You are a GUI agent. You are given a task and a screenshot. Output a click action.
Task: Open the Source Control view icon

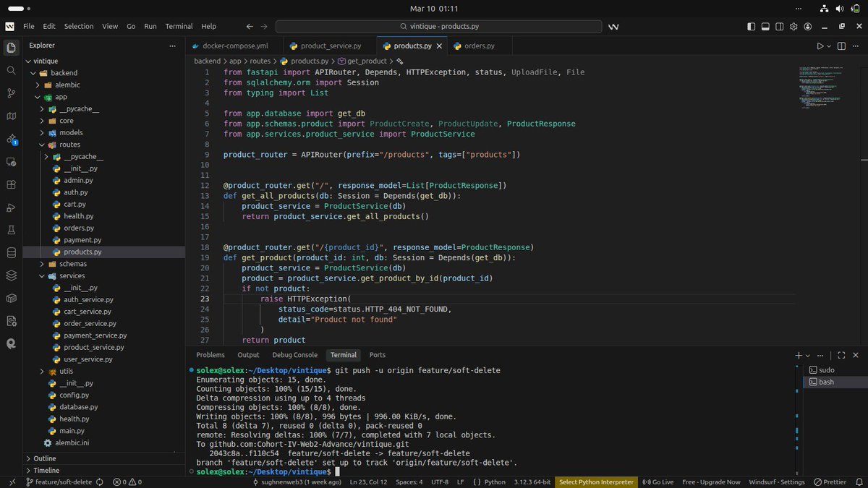tap(11, 93)
